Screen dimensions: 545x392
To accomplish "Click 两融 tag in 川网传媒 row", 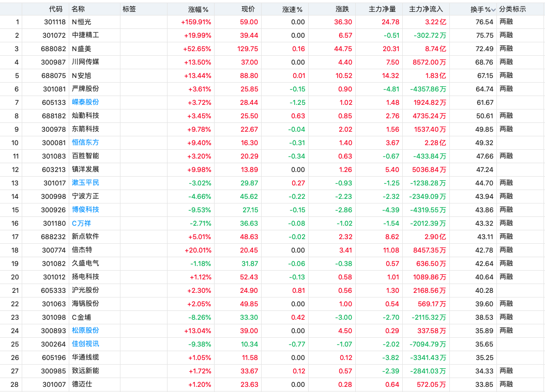I will (x=506, y=62).
